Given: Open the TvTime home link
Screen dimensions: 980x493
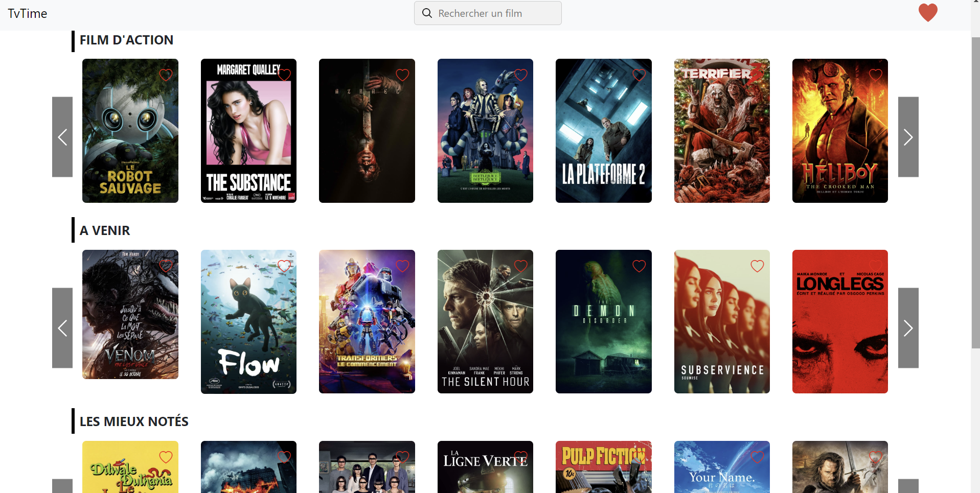Looking at the screenshot, I should pyautogui.click(x=28, y=14).
